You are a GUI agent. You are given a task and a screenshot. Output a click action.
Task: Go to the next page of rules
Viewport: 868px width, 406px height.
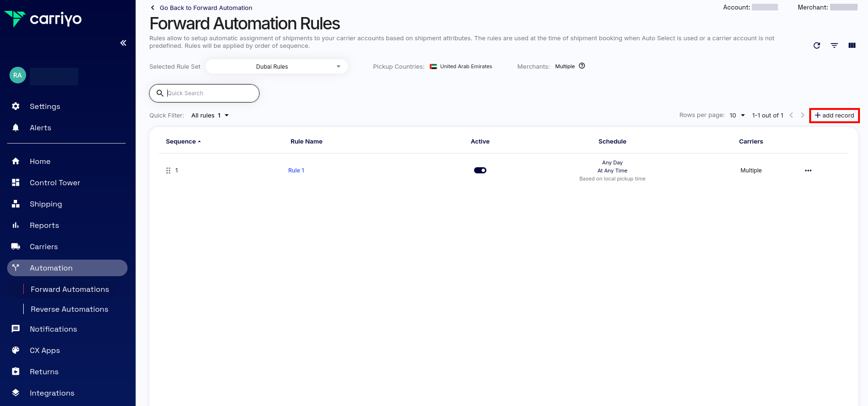click(803, 115)
